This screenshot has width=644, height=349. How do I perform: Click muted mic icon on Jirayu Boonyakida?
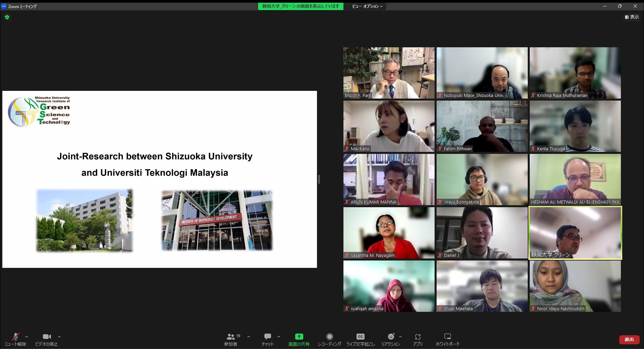coord(440,202)
